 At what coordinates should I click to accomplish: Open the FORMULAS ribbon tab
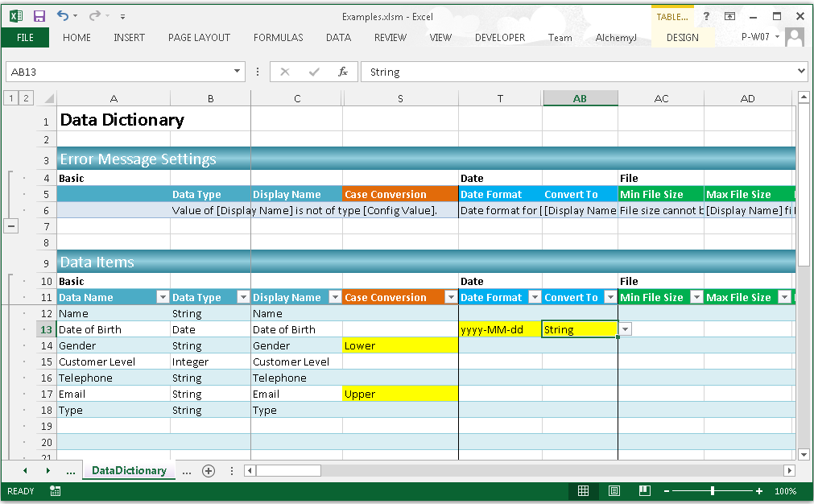278,38
